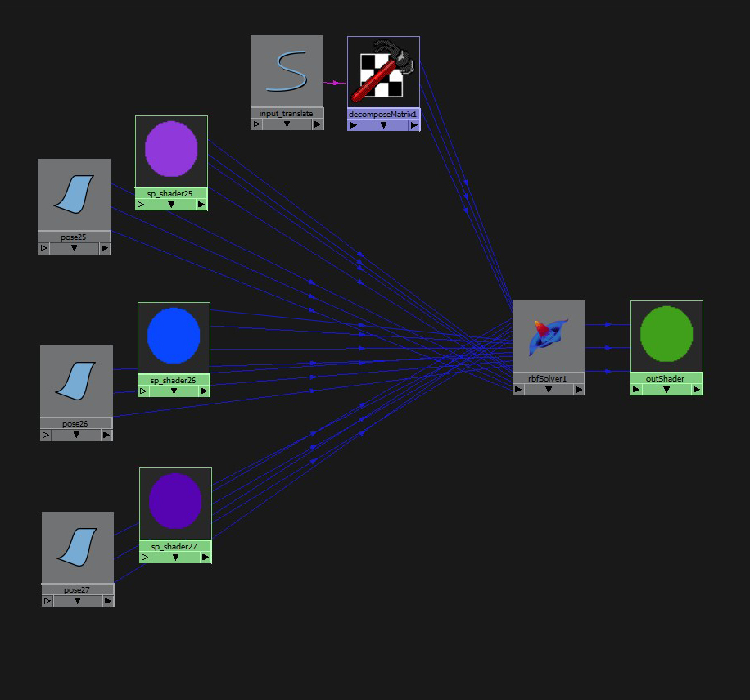Viewport: 750px width, 700px height.
Task: Select the magenta connection line into decomposeMatrix1
Action: (336, 84)
